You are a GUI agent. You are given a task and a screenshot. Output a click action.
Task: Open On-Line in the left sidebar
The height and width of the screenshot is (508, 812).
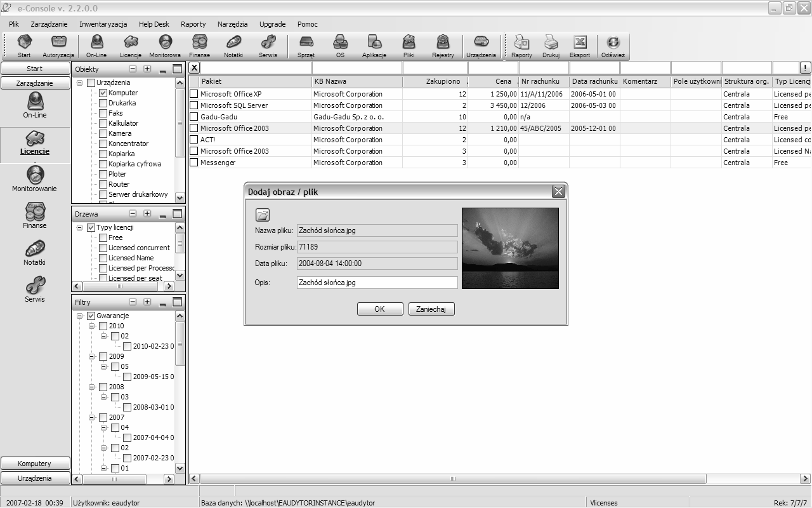click(x=35, y=105)
